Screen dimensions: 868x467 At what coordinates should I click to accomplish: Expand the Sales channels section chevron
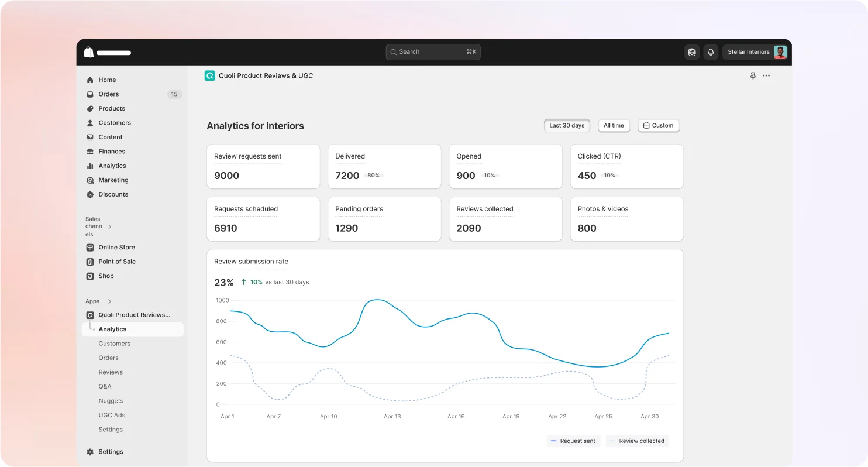109,226
